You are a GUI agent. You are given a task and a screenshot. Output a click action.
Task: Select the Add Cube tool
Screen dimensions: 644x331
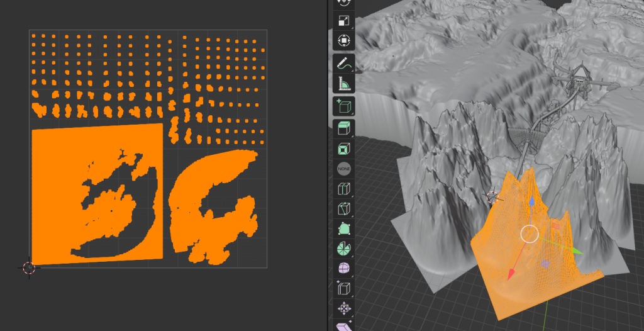[x=344, y=106]
